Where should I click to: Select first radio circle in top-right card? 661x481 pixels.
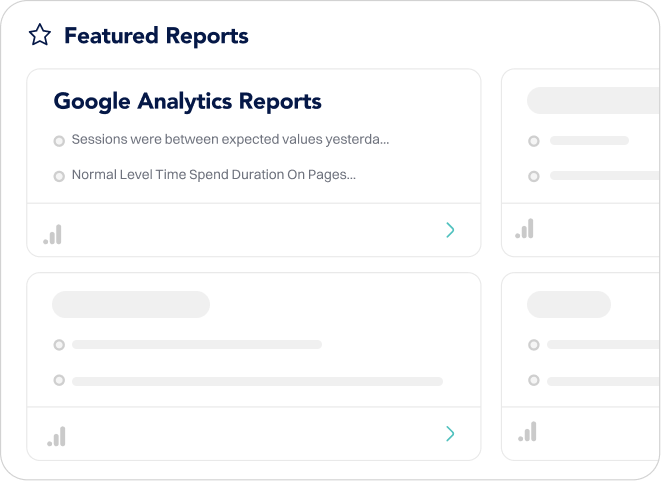coord(534,141)
